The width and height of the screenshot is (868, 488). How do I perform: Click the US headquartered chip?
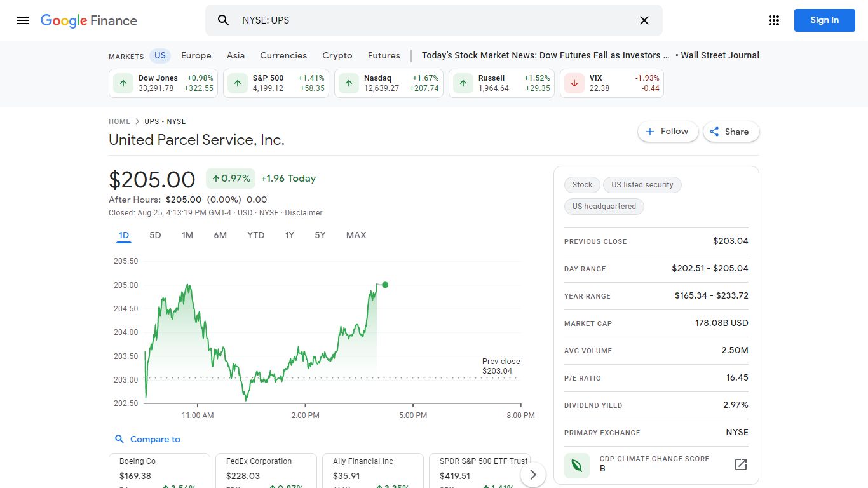pyautogui.click(x=604, y=207)
